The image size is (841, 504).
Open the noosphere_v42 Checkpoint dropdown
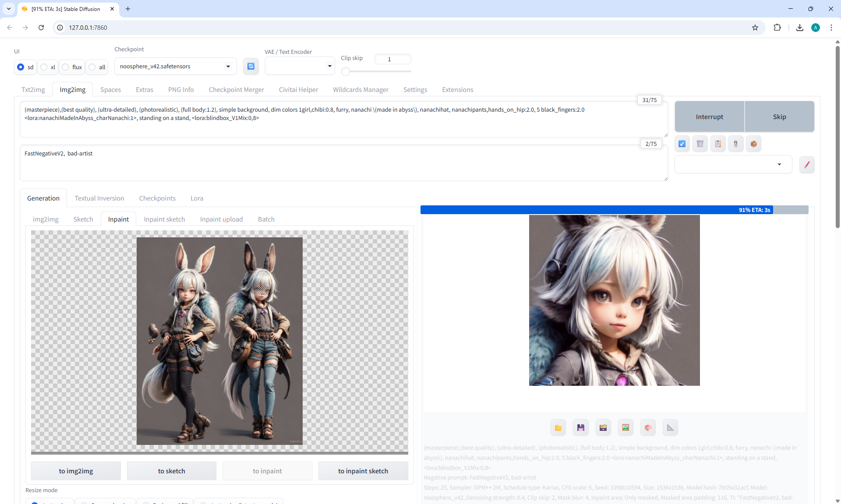pos(175,66)
